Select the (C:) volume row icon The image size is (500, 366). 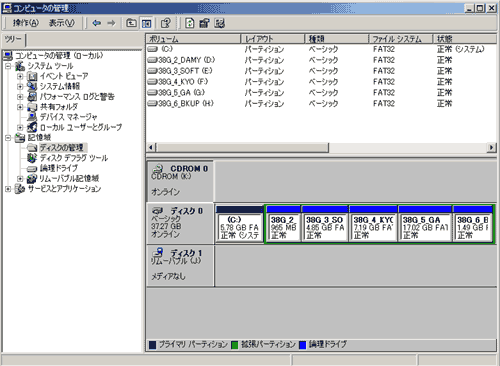pos(152,49)
